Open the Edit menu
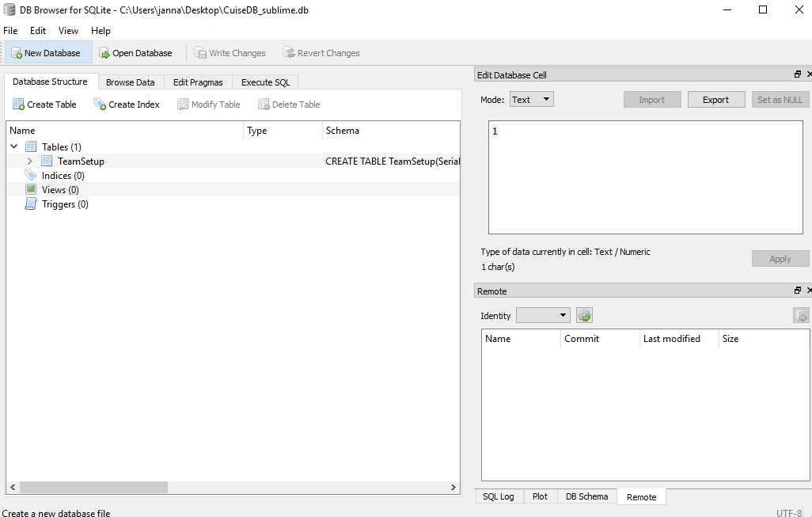The width and height of the screenshot is (812, 517). [x=38, y=31]
